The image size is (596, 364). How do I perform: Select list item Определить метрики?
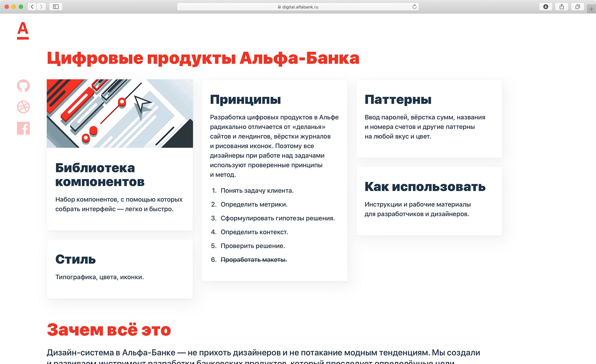(254, 204)
